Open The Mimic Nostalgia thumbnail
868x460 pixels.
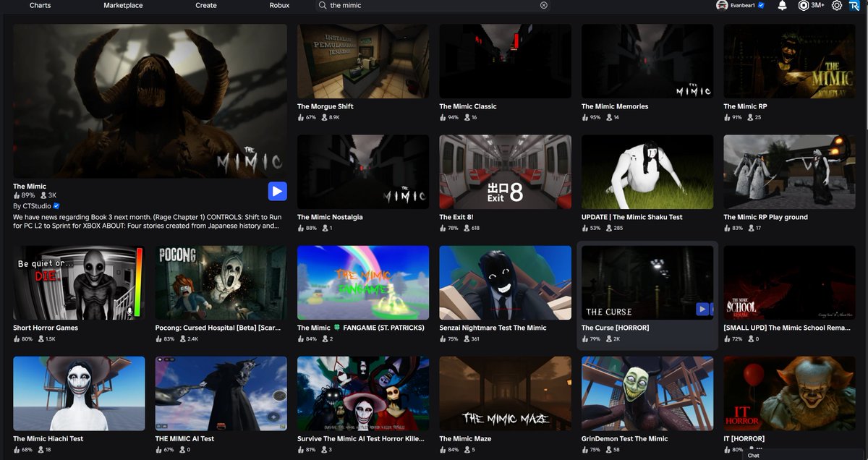pyautogui.click(x=363, y=172)
